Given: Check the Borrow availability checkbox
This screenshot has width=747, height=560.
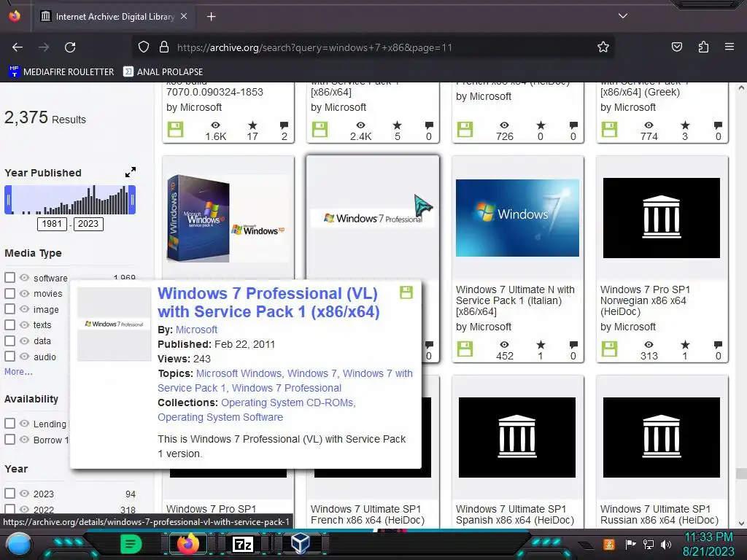Looking at the screenshot, I should (x=9, y=439).
